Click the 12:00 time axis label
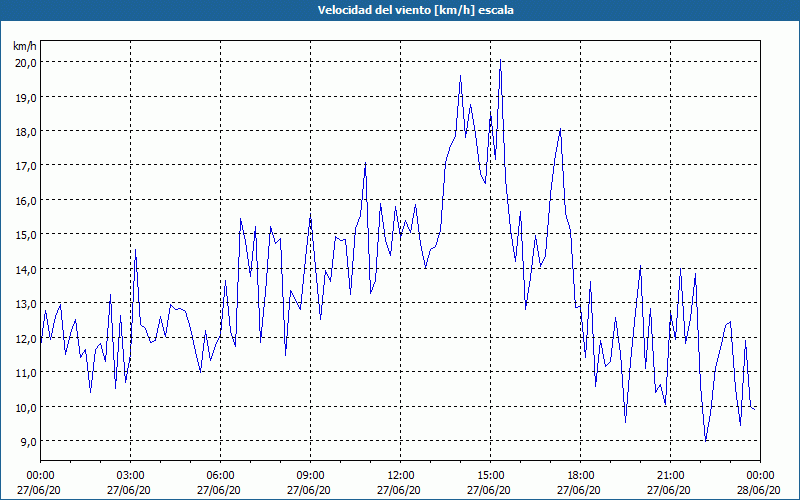The image size is (800, 500). (401, 476)
